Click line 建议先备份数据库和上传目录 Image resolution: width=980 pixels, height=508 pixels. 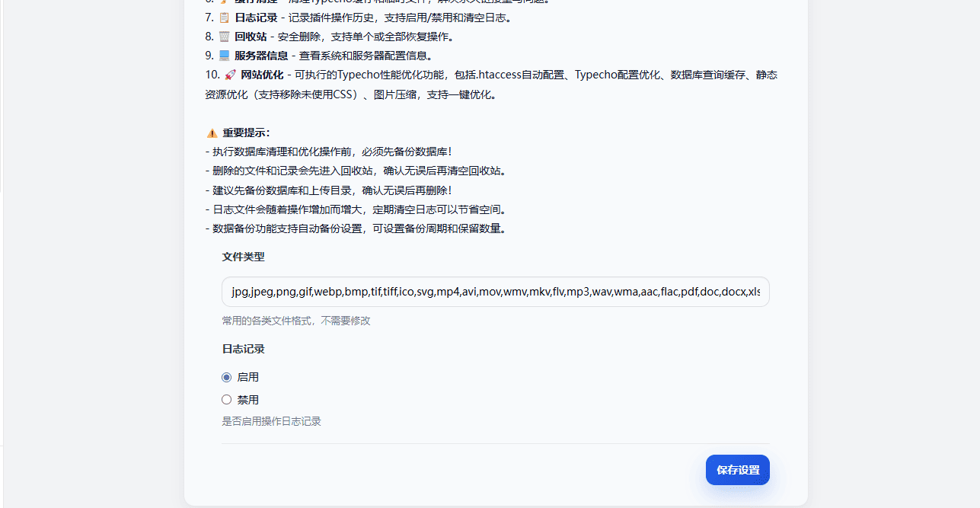[x=328, y=190]
